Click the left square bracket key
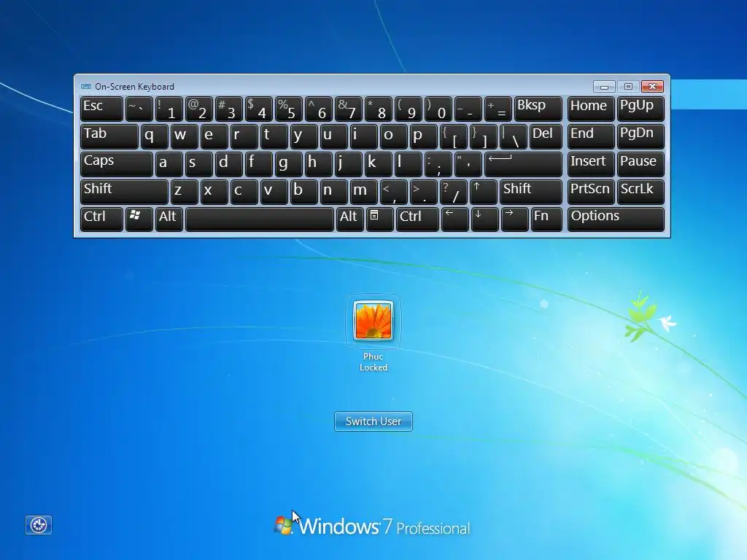747x560 pixels. point(454,136)
